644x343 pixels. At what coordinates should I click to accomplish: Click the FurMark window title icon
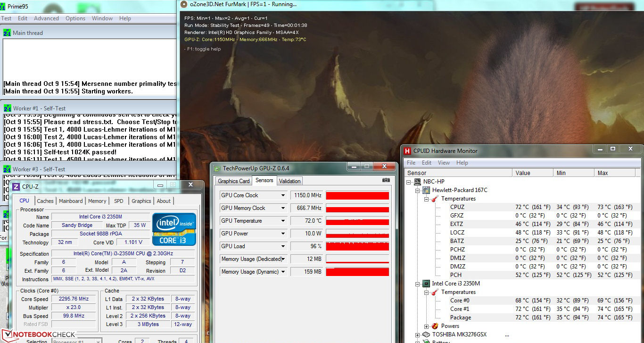(x=184, y=5)
